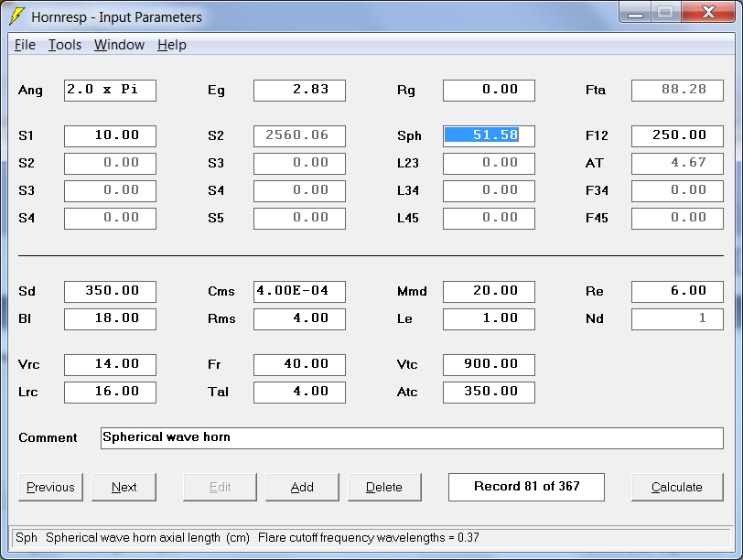Click the S2 field showing 2560.06

tap(299, 136)
